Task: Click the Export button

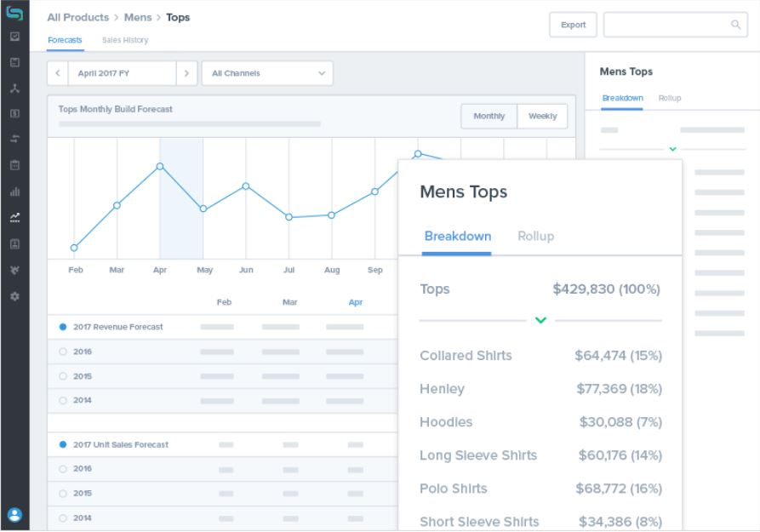Action: (573, 25)
